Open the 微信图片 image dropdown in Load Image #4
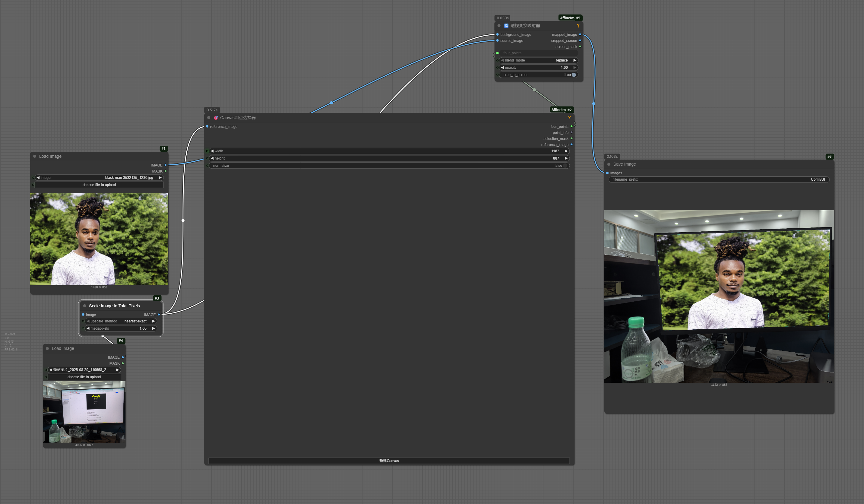Screen dimensions: 864x504 tap(84, 370)
